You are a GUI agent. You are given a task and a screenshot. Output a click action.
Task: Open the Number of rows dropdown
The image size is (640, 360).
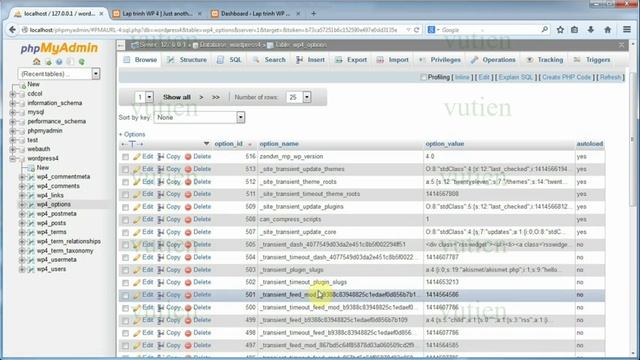click(x=299, y=97)
